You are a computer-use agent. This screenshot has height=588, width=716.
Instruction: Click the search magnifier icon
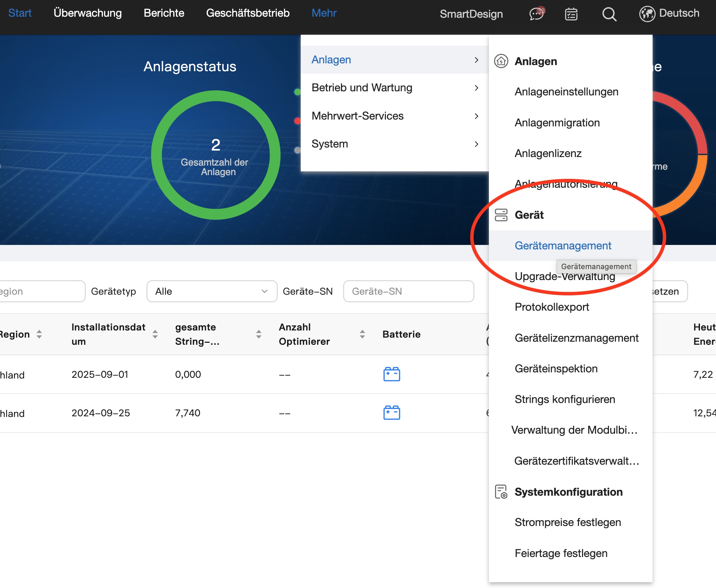point(609,14)
